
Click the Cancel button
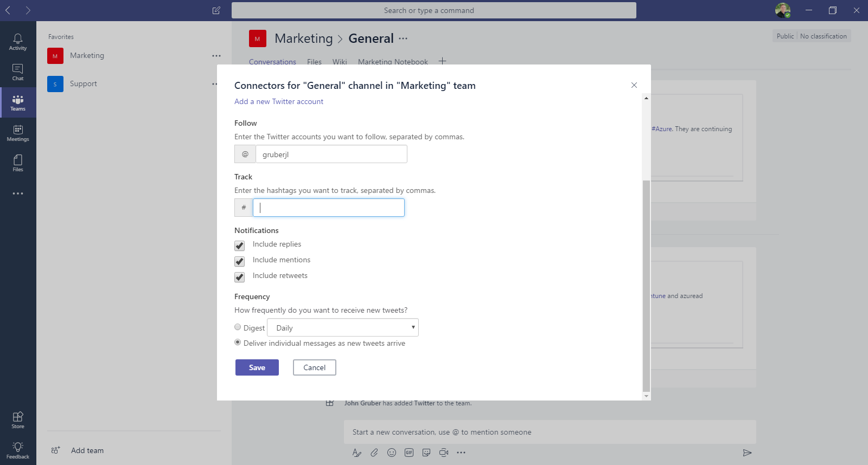315,367
